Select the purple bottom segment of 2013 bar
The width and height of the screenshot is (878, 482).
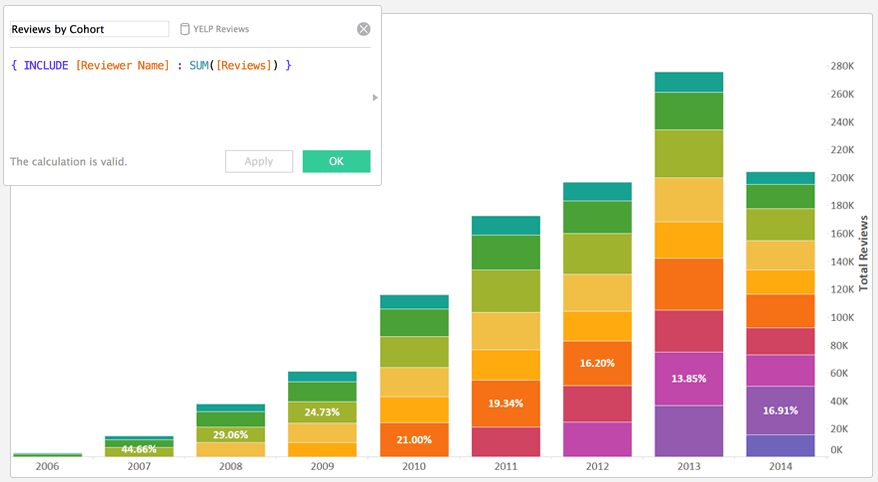[689, 431]
